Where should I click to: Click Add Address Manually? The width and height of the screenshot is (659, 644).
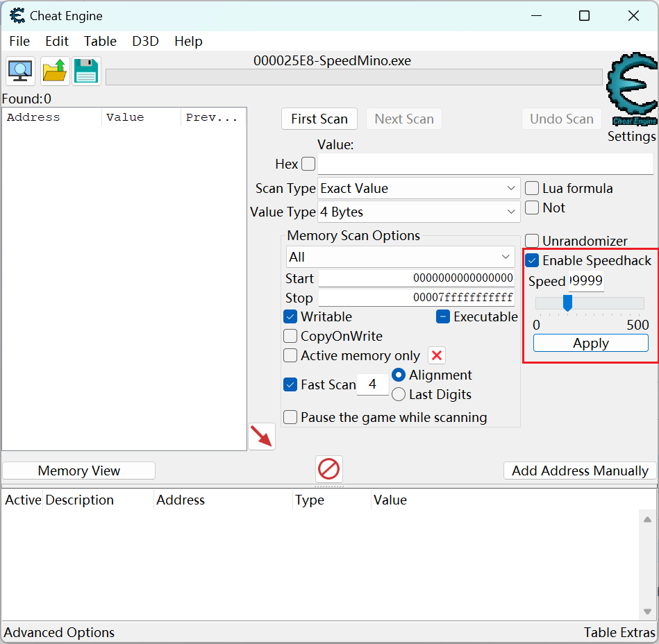click(580, 471)
